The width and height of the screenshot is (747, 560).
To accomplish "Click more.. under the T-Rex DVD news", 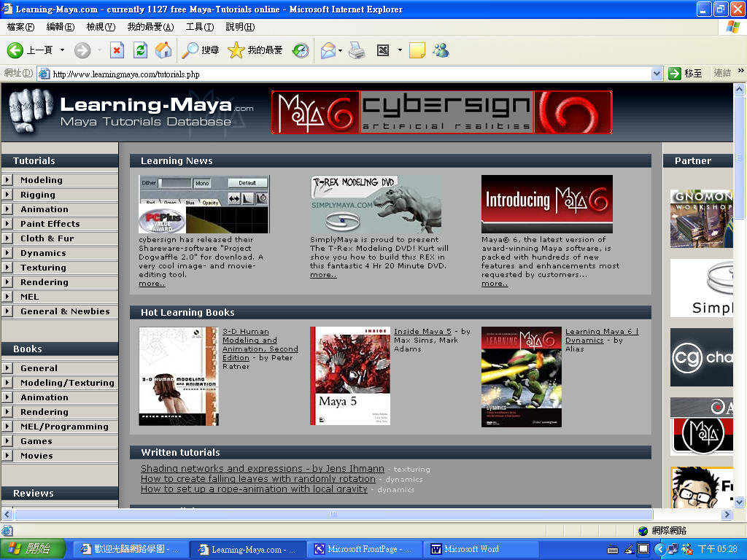I will (x=323, y=275).
